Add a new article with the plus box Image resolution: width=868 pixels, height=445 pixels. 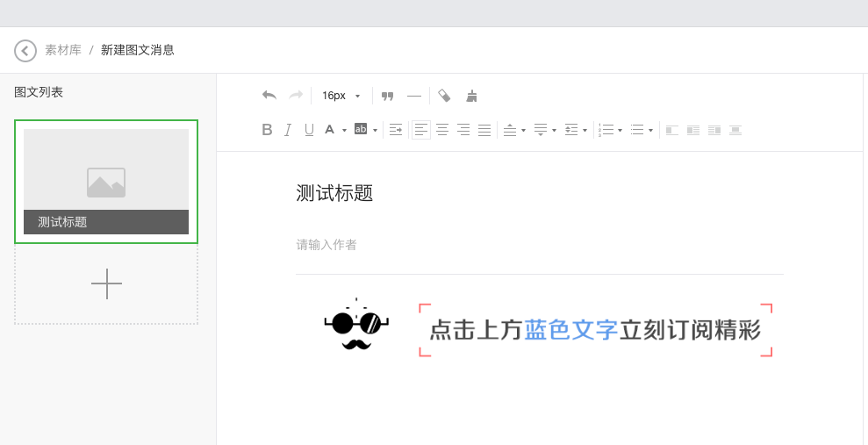[106, 284]
